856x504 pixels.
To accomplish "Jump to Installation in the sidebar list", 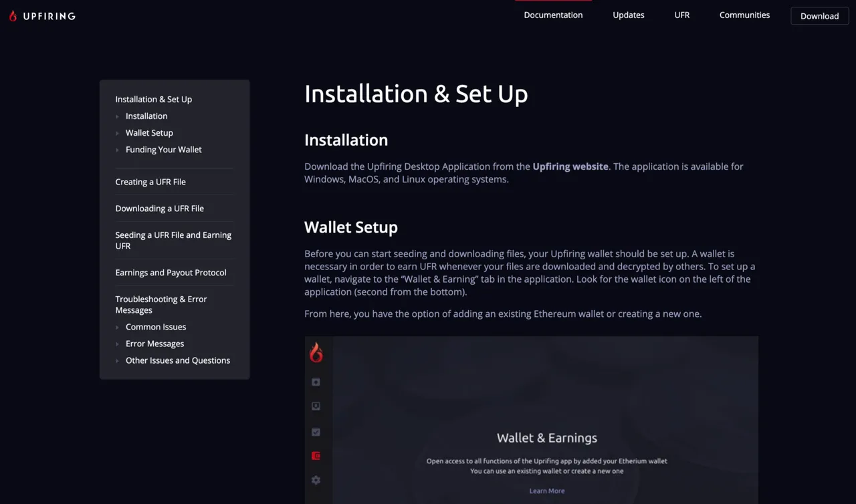I will point(146,116).
